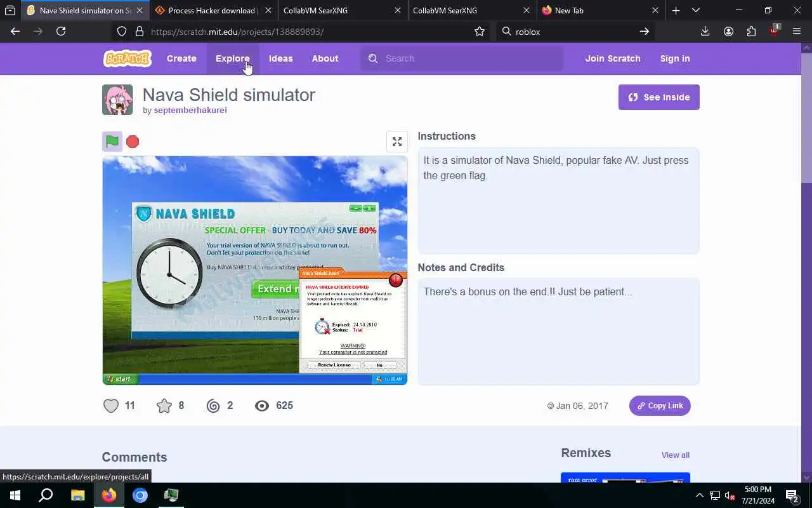View remixes via the spiral icon
The height and width of the screenshot is (508, 812).
click(x=213, y=406)
